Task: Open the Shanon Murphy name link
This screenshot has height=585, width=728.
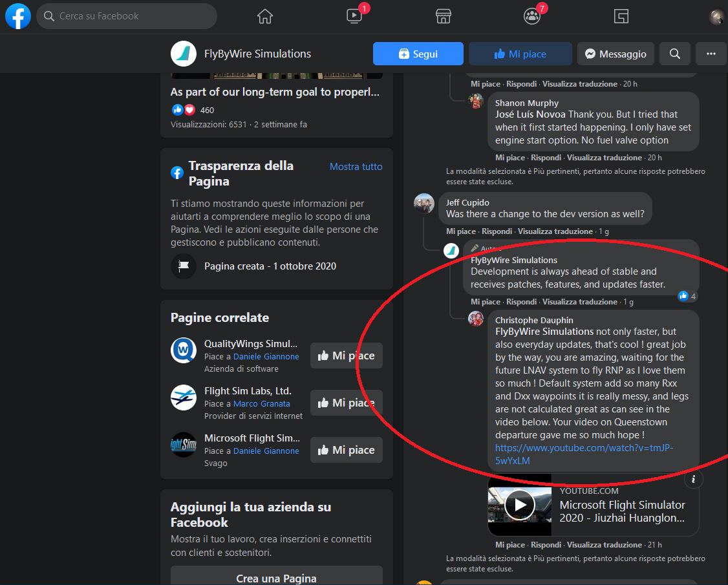Action: [x=527, y=103]
